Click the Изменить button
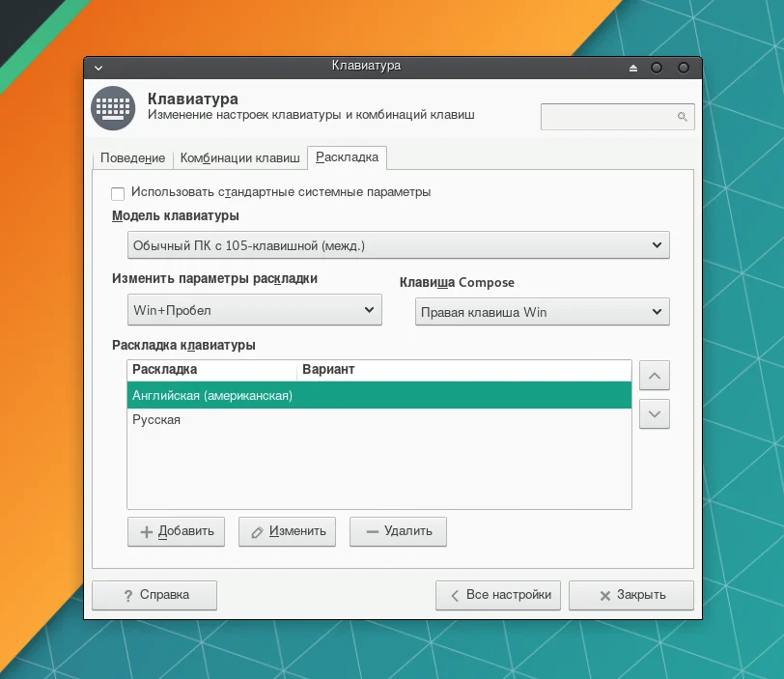 coord(287,531)
